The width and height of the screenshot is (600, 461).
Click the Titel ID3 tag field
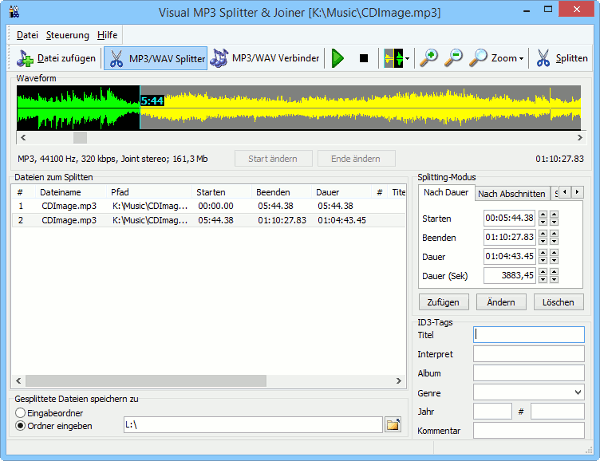click(x=529, y=335)
